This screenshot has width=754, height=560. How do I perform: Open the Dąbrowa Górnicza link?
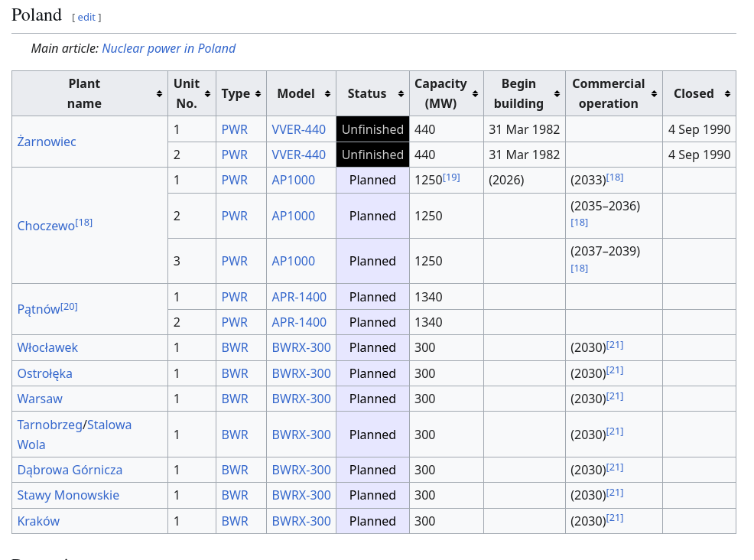70,470
